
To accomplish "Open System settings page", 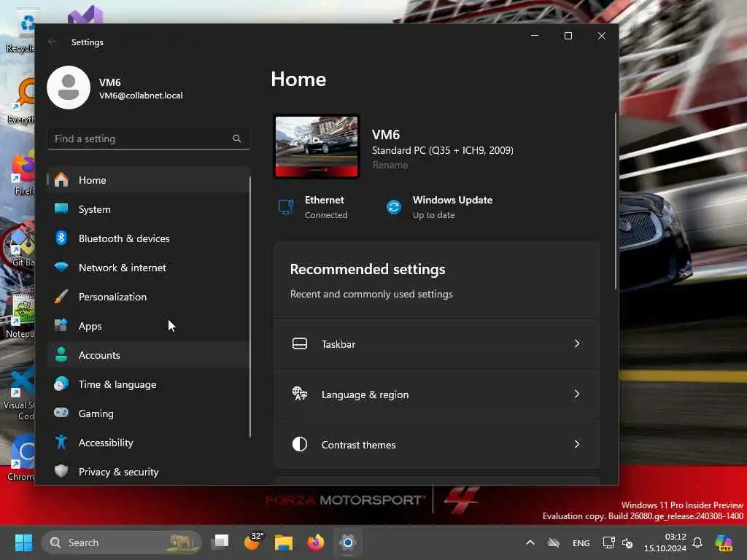I will pyautogui.click(x=149, y=209).
